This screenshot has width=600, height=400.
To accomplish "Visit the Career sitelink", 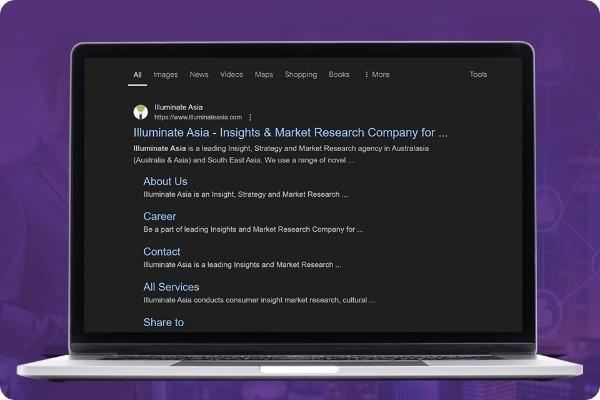I will [x=159, y=216].
